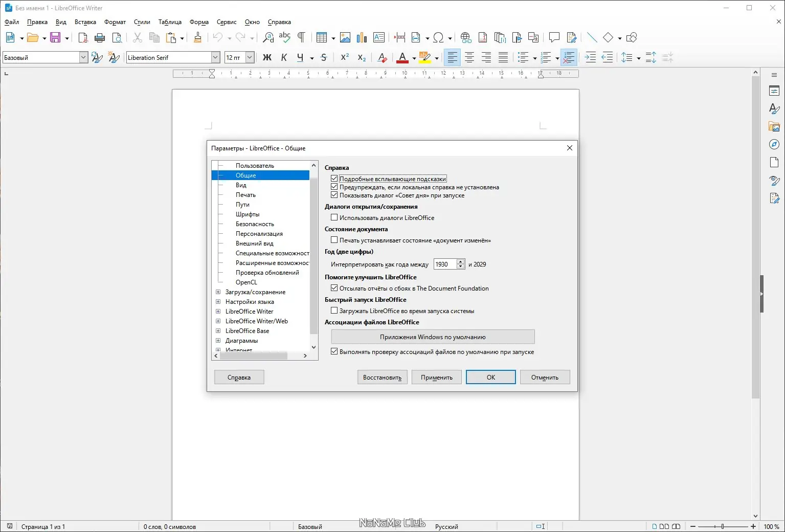Viewport: 785px width, 532px height.
Task: Justify the paragraph text
Action: click(503, 58)
